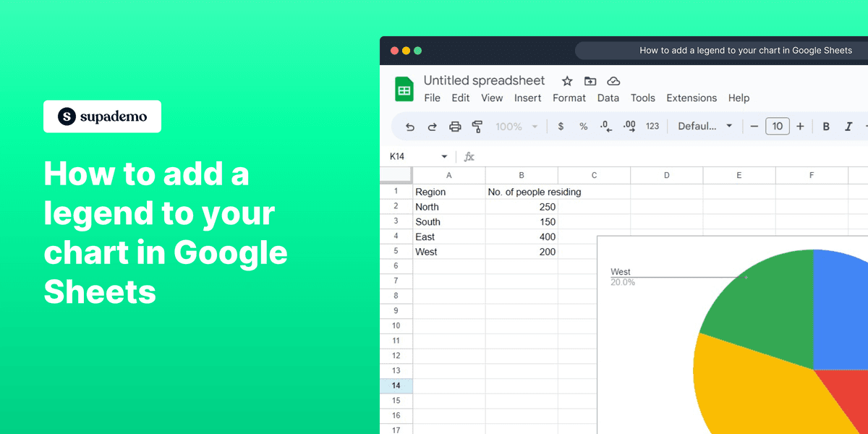Decrease decimal places on selected cell

pos(605,126)
